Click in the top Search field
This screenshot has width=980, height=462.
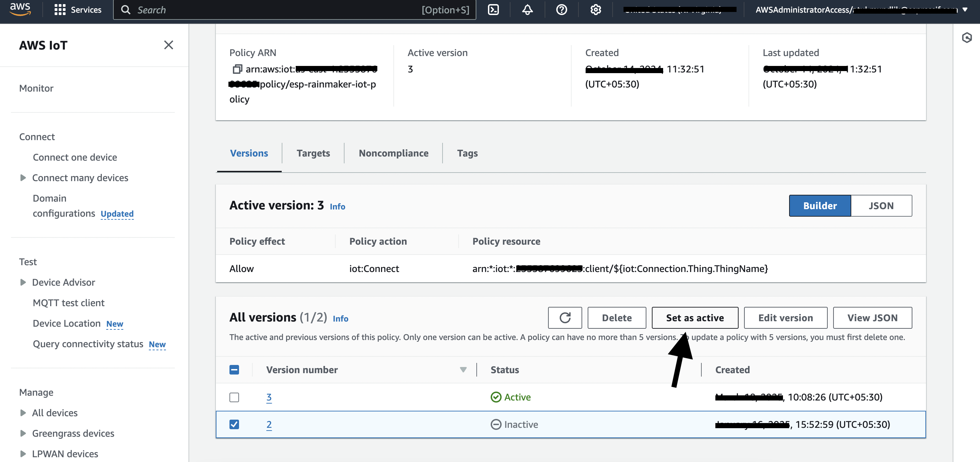pos(294,10)
